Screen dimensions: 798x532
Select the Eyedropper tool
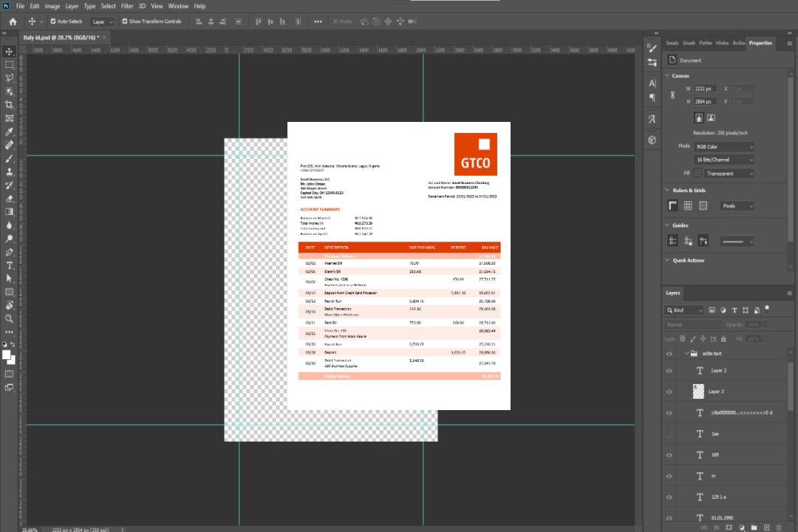(x=9, y=132)
